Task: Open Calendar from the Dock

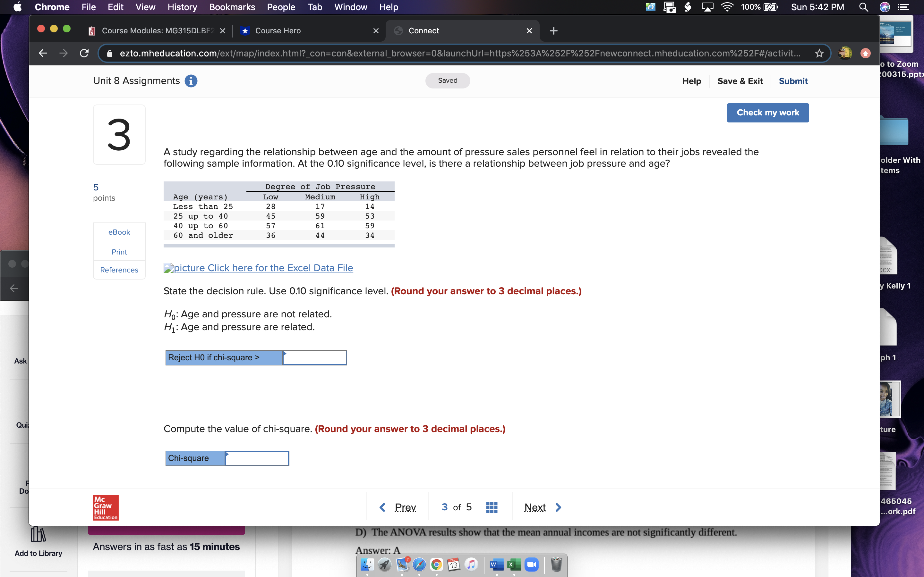Action: 453,564
